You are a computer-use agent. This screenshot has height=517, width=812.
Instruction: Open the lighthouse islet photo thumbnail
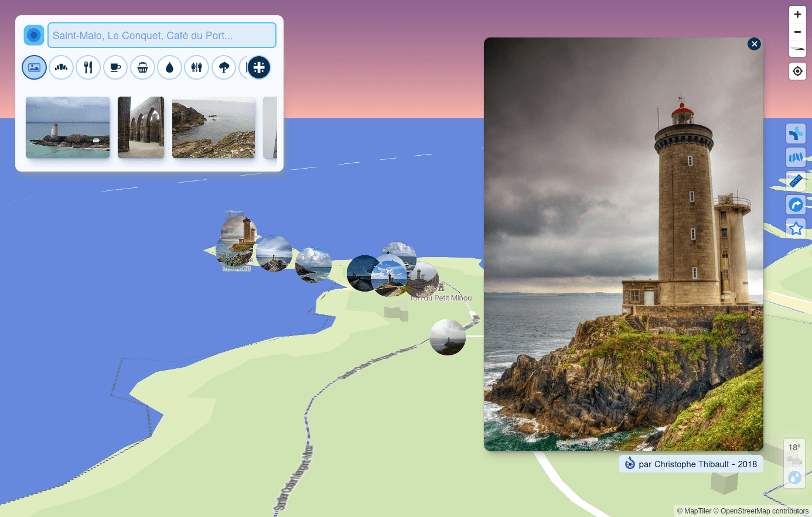[x=68, y=127]
